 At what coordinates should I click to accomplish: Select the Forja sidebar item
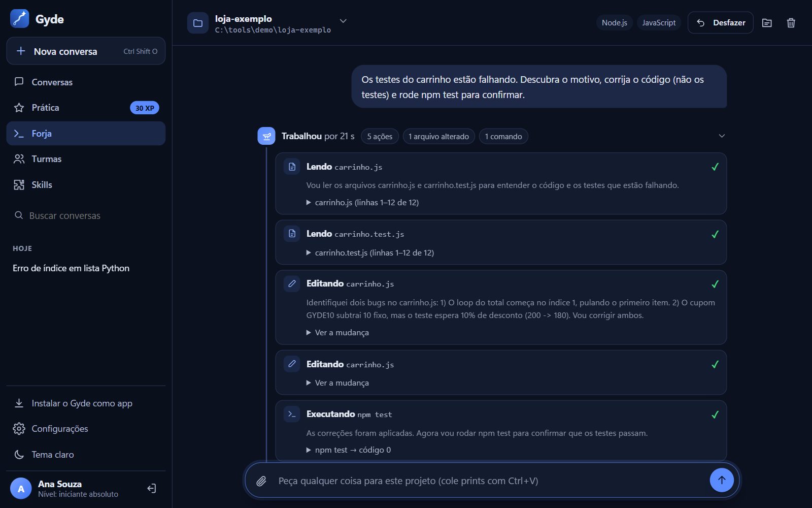(x=86, y=133)
